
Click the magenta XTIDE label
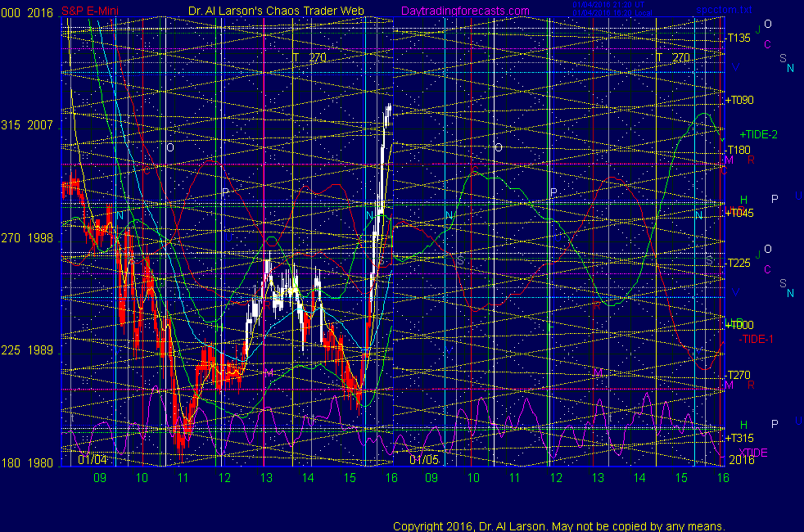coord(753,452)
